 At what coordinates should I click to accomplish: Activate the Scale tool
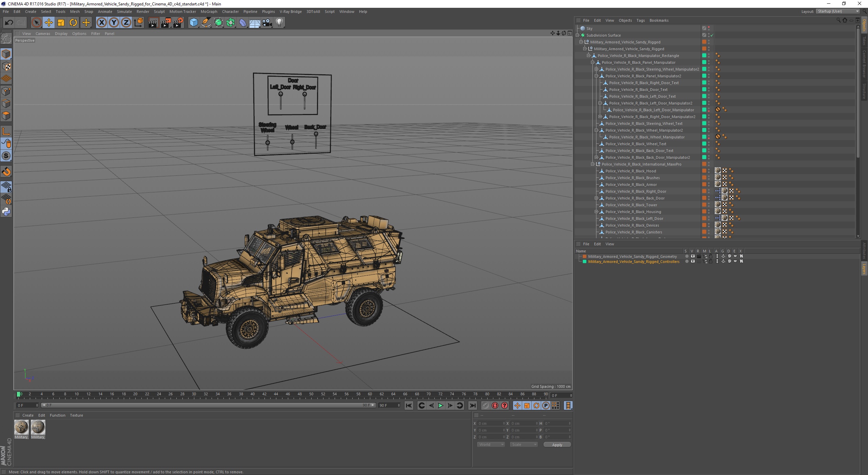point(61,23)
